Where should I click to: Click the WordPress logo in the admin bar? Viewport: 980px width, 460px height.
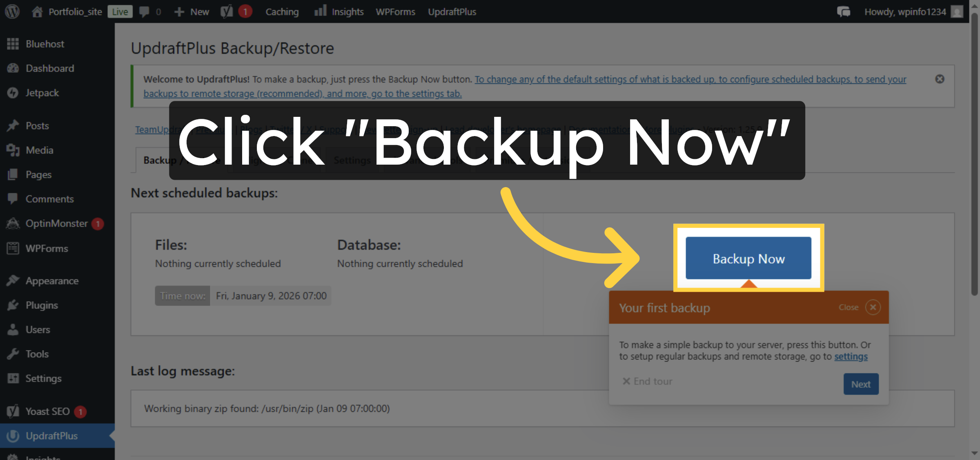click(x=12, y=11)
